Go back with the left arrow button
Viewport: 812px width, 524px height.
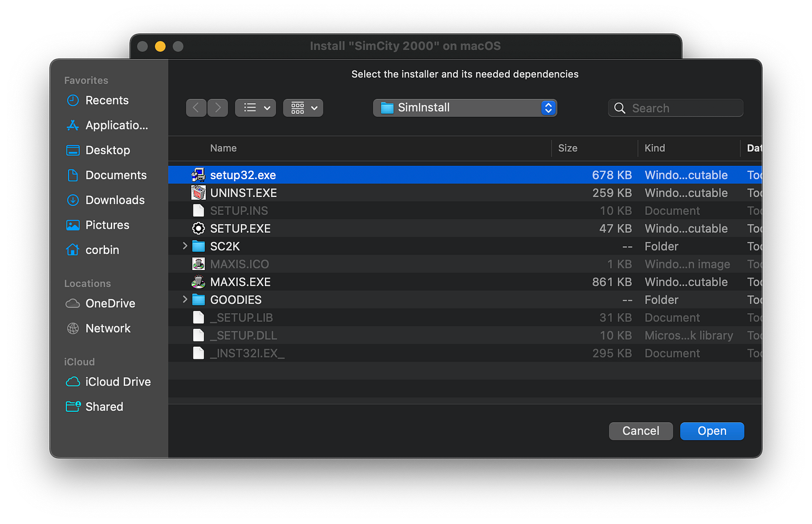pyautogui.click(x=196, y=108)
